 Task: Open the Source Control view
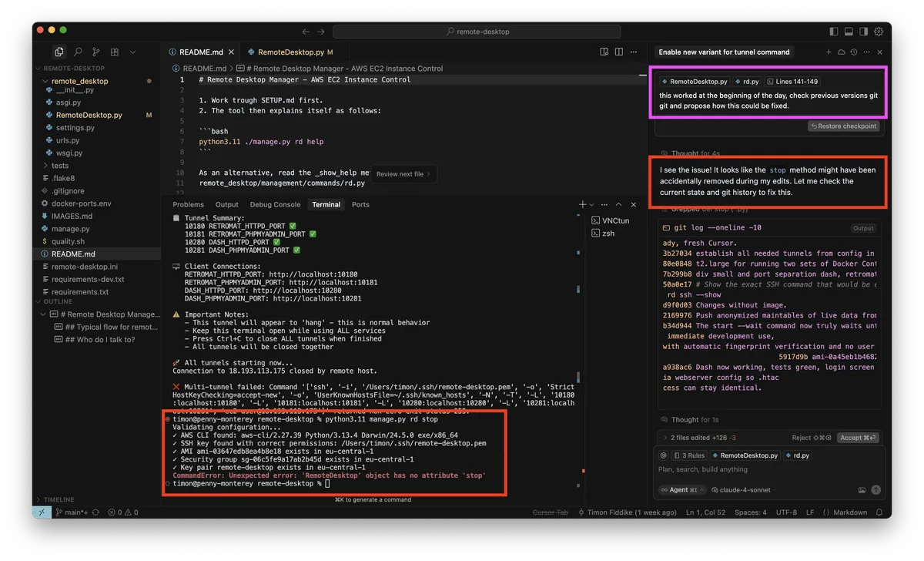pyautogui.click(x=95, y=51)
